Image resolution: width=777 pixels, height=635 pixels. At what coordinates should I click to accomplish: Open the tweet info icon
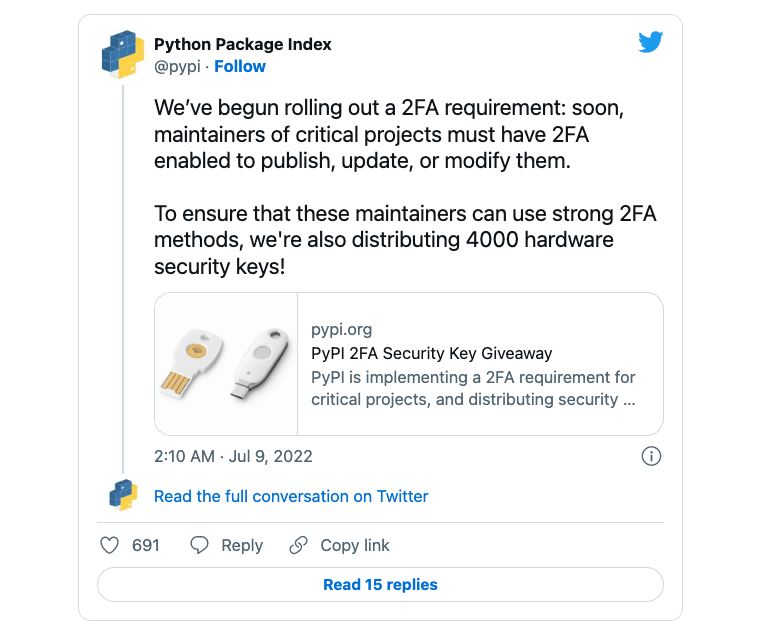[650, 456]
